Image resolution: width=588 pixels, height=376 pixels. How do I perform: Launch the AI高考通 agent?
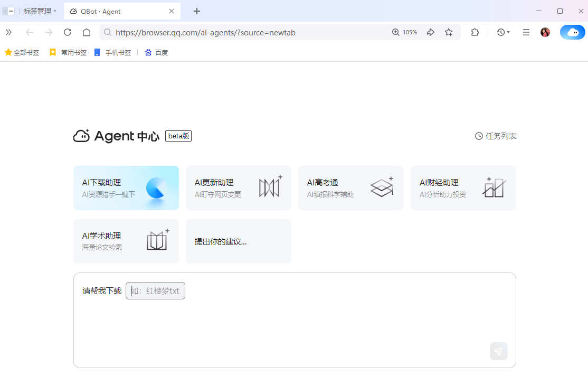click(350, 187)
